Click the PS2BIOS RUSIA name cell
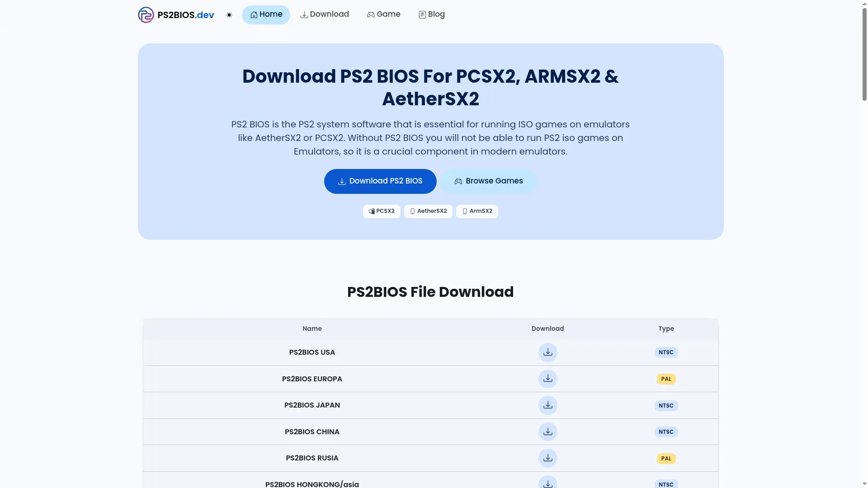The width and height of the screenshot is (868, 488). (312, 458)
